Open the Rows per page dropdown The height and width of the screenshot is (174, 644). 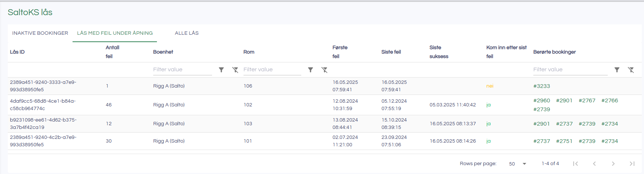coord(517,164)
